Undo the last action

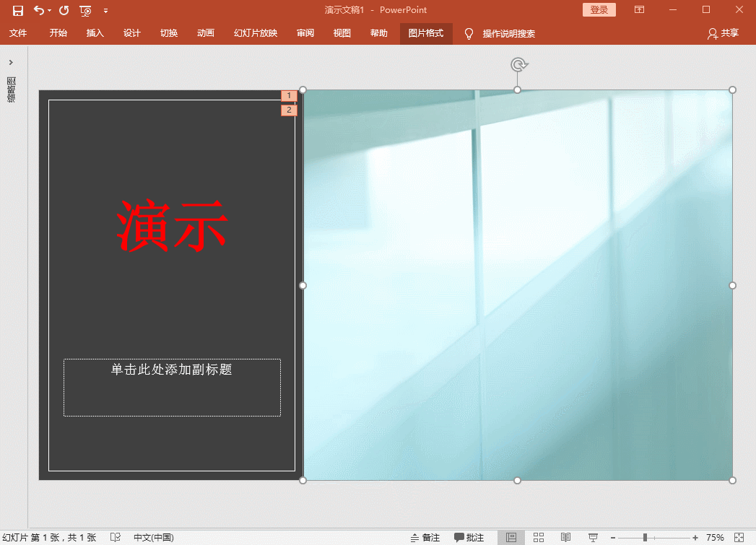pos(39,10)
